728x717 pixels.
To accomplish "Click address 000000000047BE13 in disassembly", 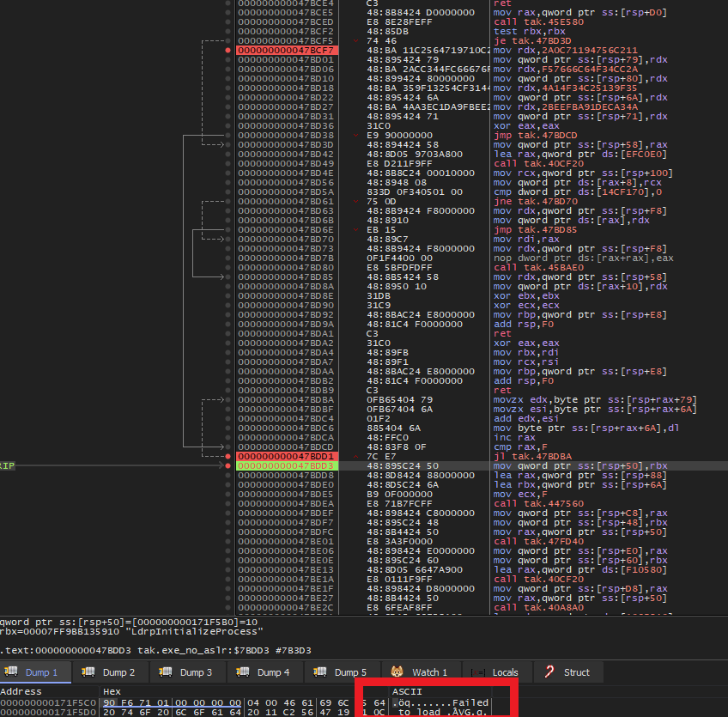I will click(286, 570).
